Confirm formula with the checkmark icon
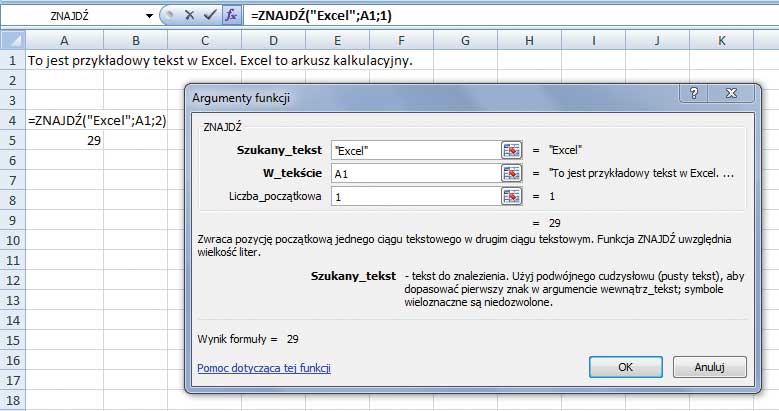Screen dimensions: 779x411 (210, 16)
